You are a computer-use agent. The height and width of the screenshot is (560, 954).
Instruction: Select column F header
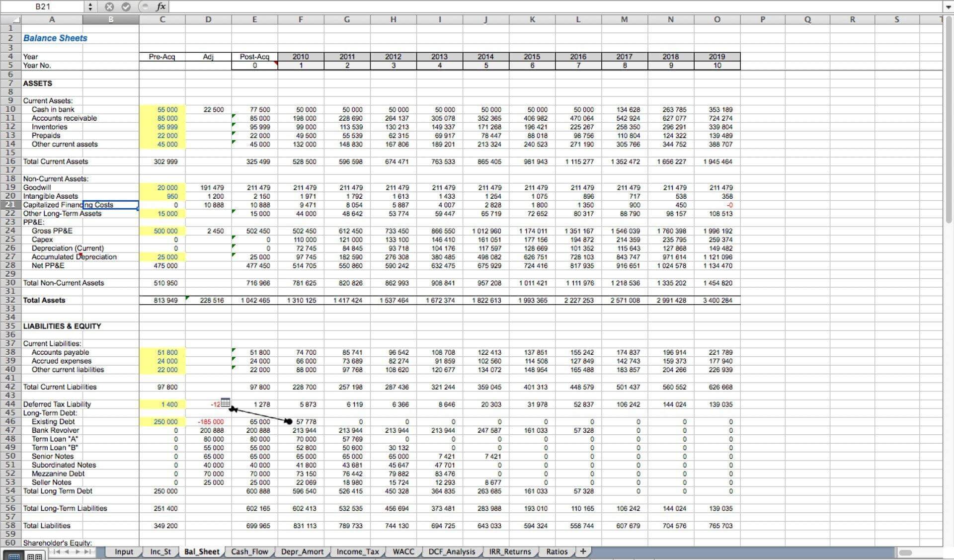(301, 20)
